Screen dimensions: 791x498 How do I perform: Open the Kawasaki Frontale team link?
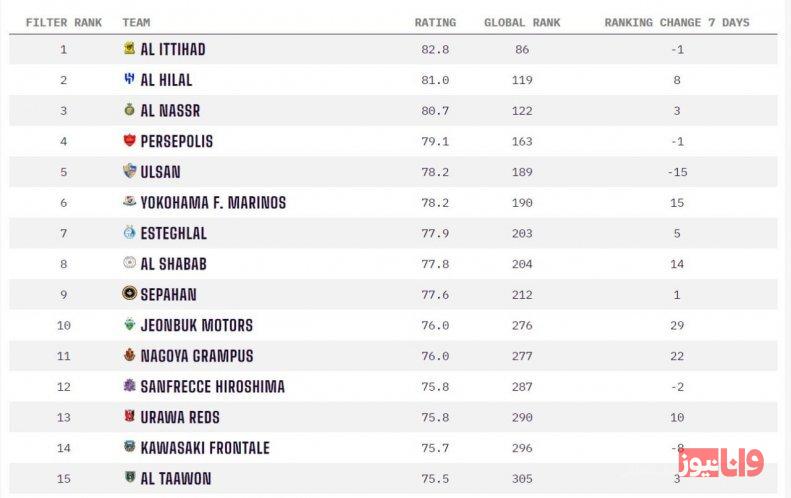(x=205, y=448)
